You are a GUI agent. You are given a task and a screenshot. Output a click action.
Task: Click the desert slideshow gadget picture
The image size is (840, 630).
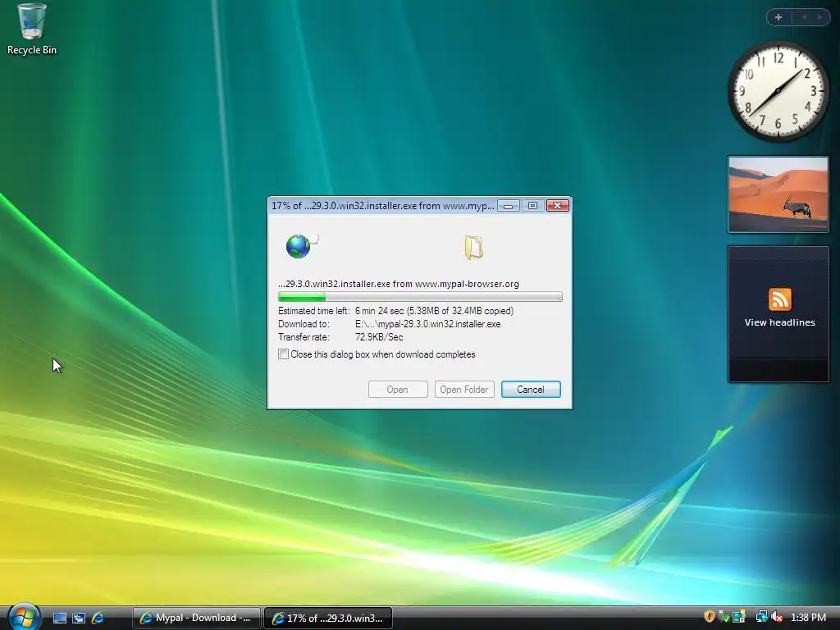tap(778, 194)
